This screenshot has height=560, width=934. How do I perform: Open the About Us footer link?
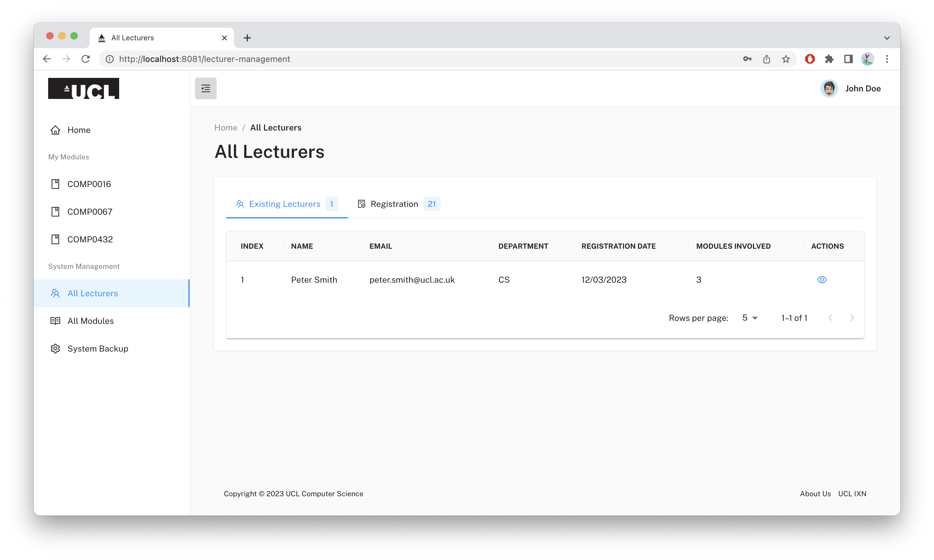[x=815, y=493]
